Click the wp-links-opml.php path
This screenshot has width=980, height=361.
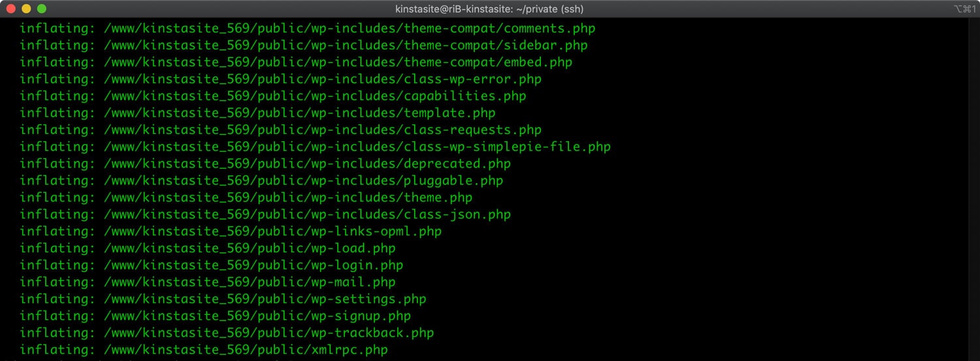272,232
